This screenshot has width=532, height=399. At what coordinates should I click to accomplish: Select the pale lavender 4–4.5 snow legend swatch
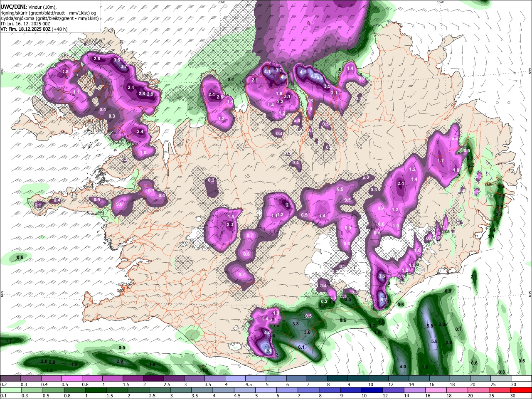[x=235, y=379]
